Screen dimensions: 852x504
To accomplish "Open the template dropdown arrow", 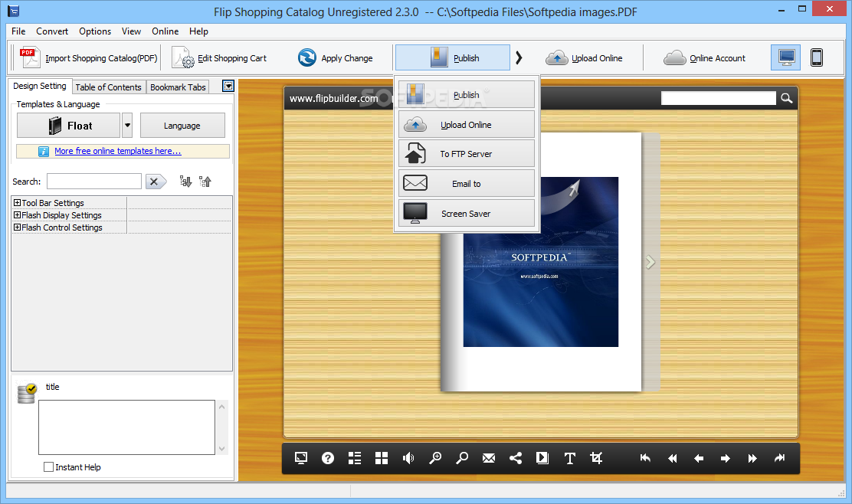I will pyautogui.click(x=127, y=126).
